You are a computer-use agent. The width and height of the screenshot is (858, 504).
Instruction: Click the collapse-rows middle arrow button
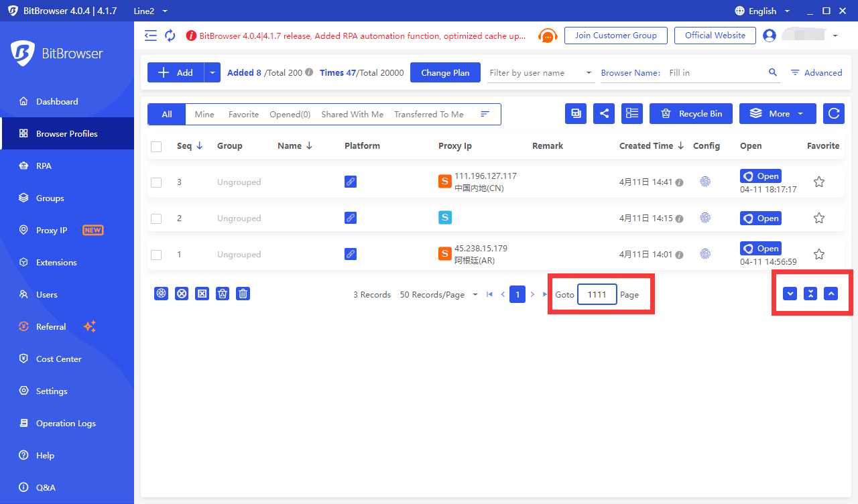click(x=810, y=294)
